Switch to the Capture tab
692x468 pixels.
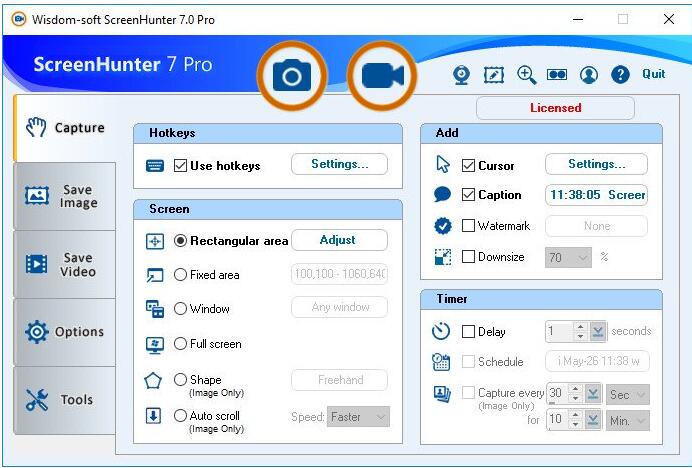[65, 128]
